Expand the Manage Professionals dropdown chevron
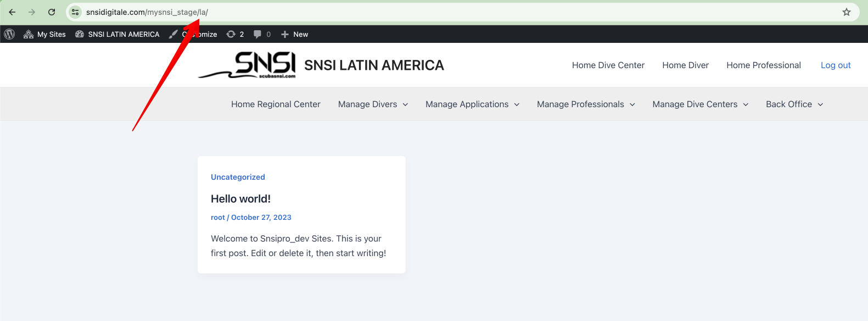 [632, 104]
